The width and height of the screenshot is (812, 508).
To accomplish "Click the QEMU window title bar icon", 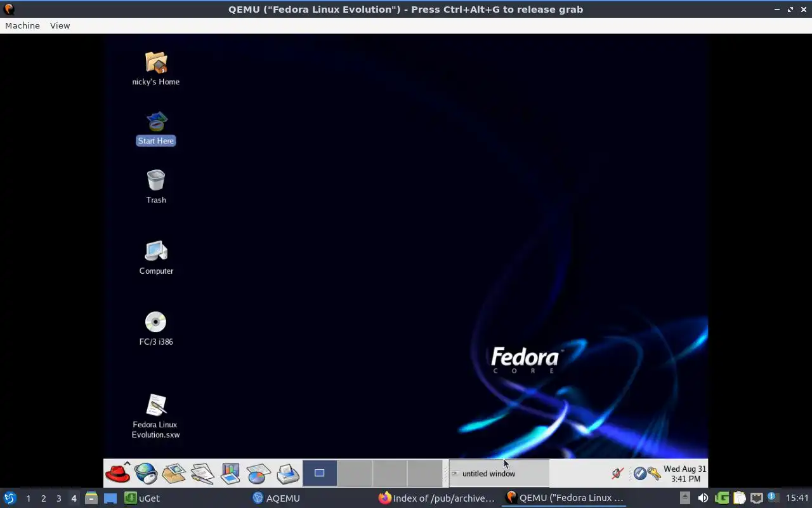I will click(x=9, y=10).
